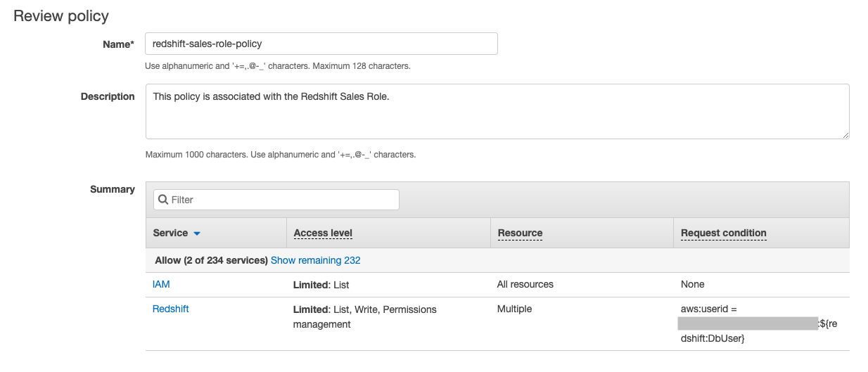Click the aws:userid request condition text
Viewport: 868px width, 372px height.
(x=708, y=309)
